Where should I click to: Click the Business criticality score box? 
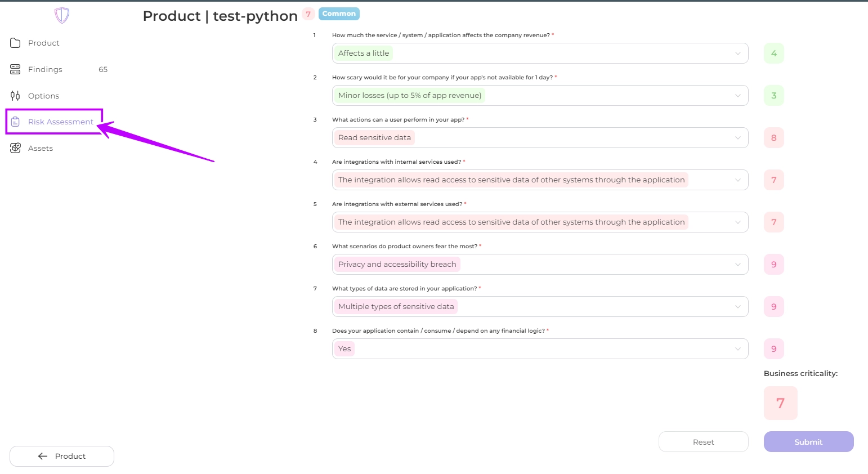tap(780, 403)
